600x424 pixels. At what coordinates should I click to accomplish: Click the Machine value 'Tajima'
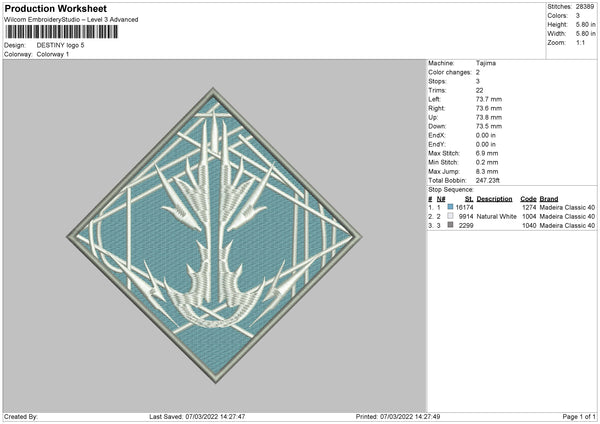tap(486, 63)
